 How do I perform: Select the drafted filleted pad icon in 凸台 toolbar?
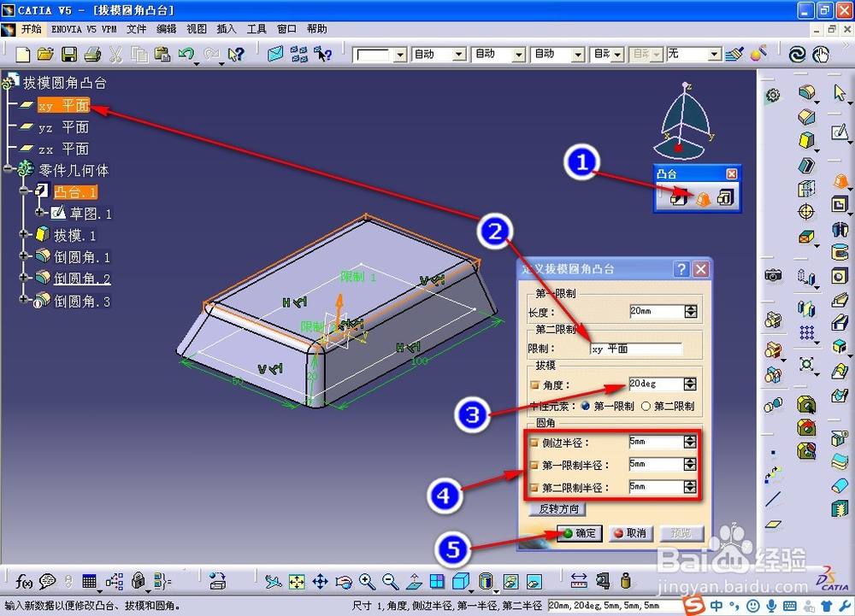point(702,198)
